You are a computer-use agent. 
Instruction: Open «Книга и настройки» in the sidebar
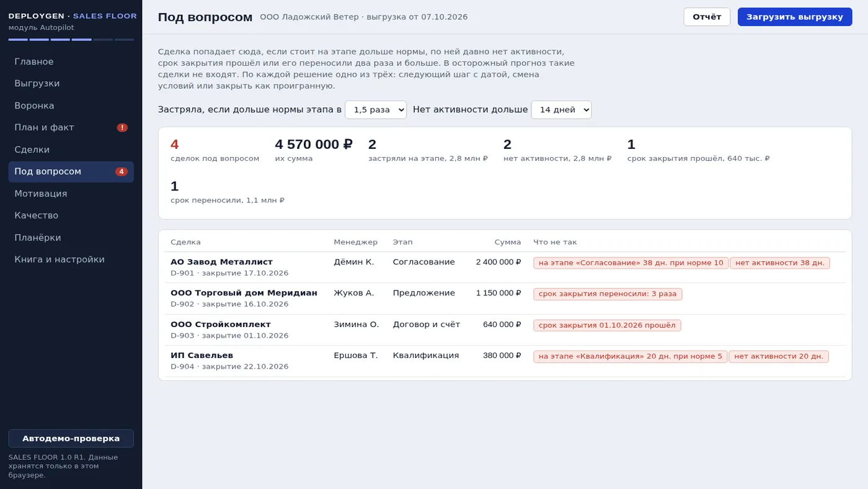pos(71,259)
